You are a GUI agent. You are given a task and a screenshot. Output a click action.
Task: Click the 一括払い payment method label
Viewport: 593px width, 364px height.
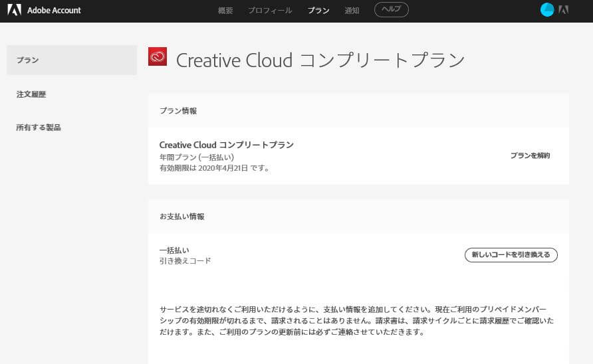pos(174,250)
